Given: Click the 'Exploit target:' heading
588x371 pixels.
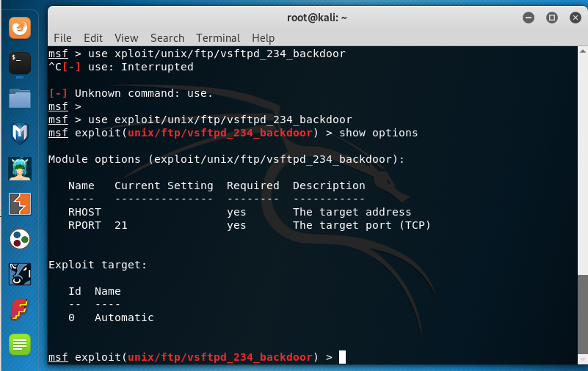Looking at the screenshot, I should point(98,265).
